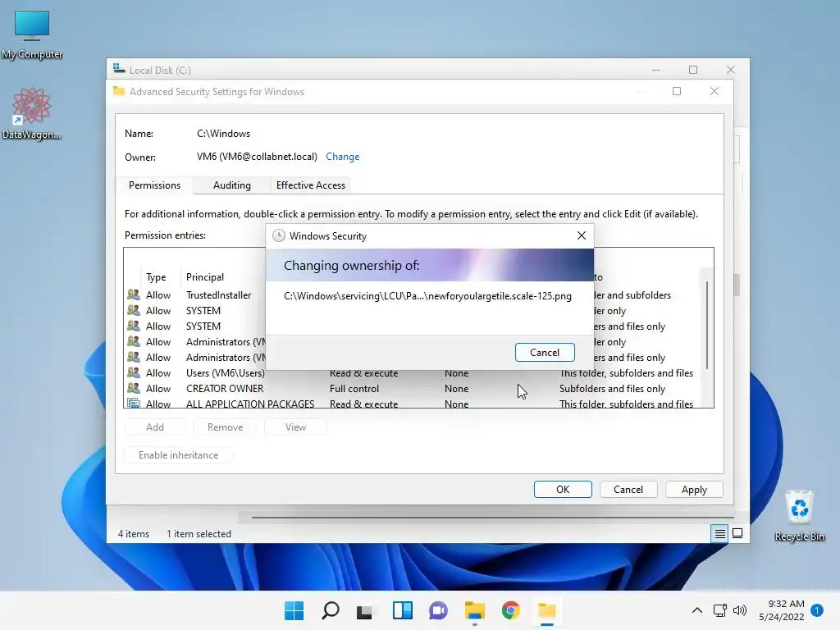This screenshot has height=630, width=840.
Task: Open Task View on the taskbar
Action: tap(365, 610)
